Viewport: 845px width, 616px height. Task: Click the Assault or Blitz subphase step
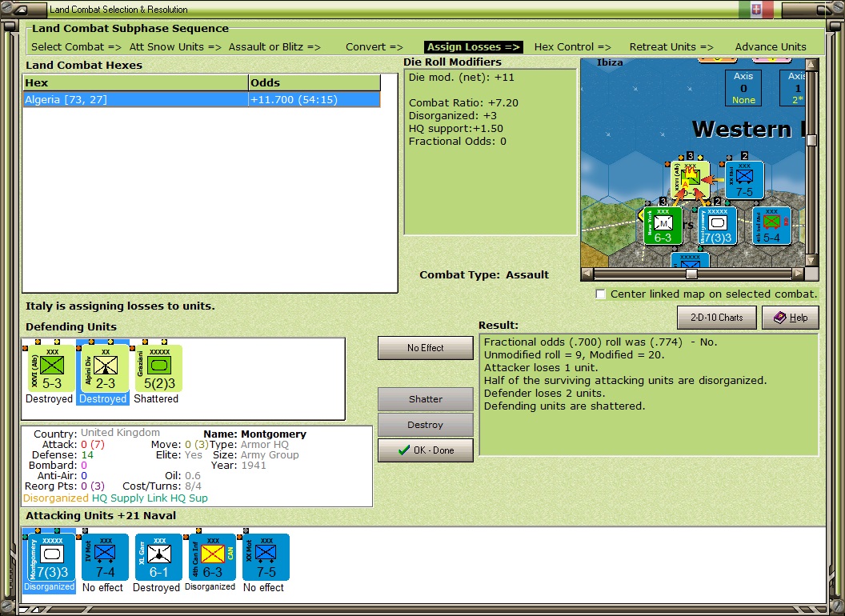coord(274,47)
